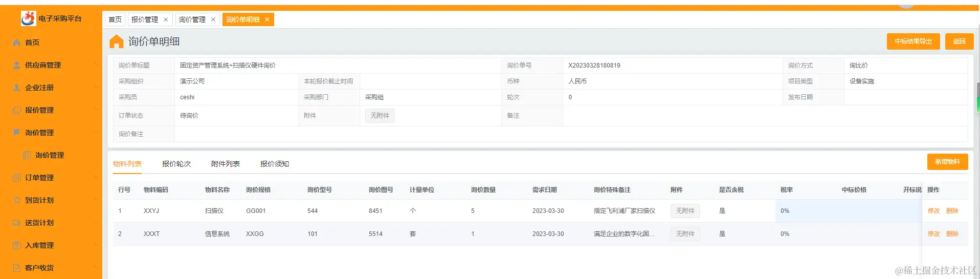Screen dimensions: 980x279
Task: Click 修改 for the XXYJ row
Action: point(934,211)
